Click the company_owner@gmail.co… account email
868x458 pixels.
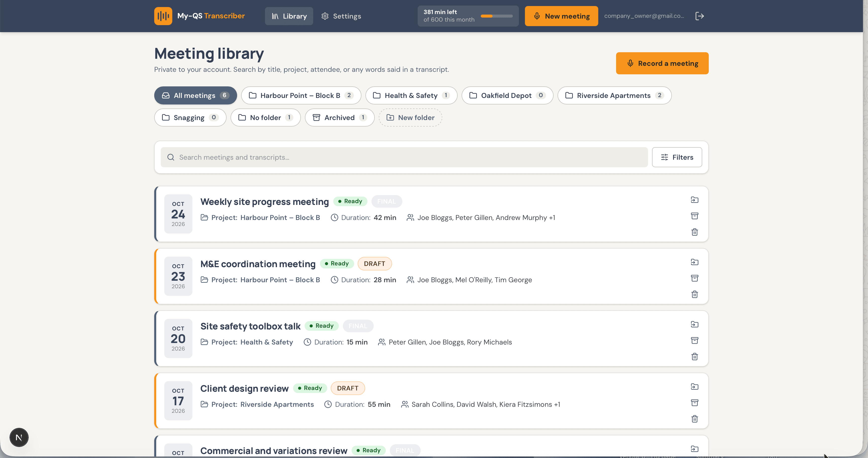point(644,16)
